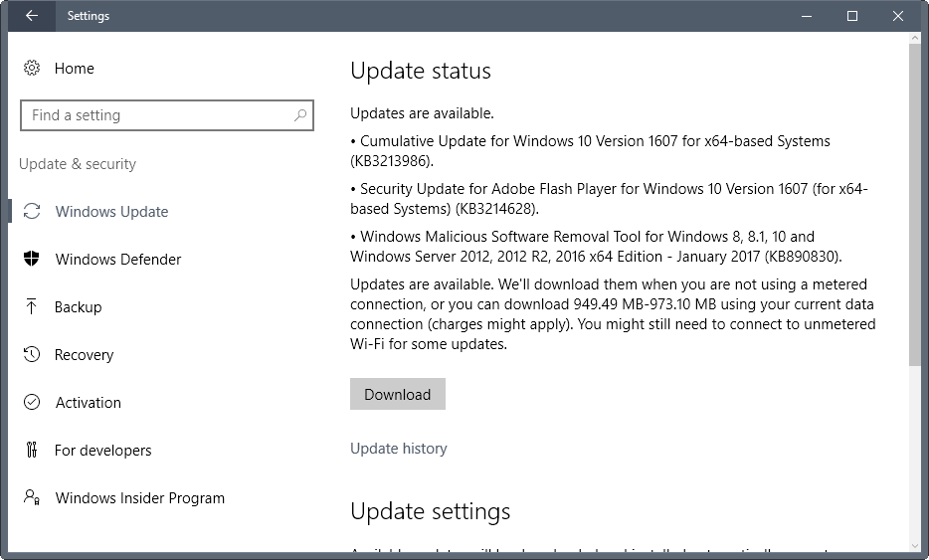The height and width of the screenshot is (560, 929).
Task: Click the magnifier icon in the search box
Action: (300, 115)
